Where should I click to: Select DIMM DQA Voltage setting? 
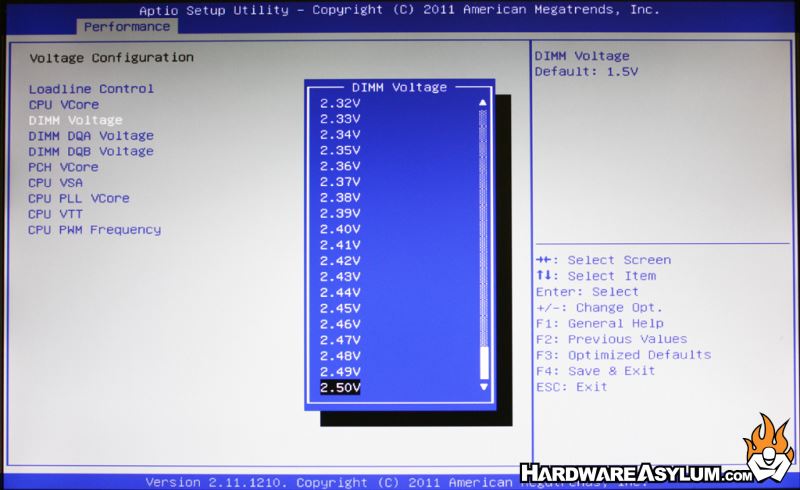click(x=91, y=136)
